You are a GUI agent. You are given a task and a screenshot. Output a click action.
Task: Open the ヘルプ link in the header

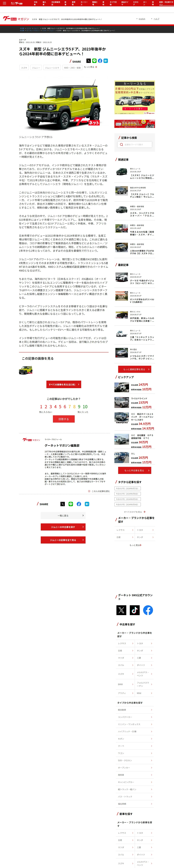pyautogui.click(x=156, y=19)
